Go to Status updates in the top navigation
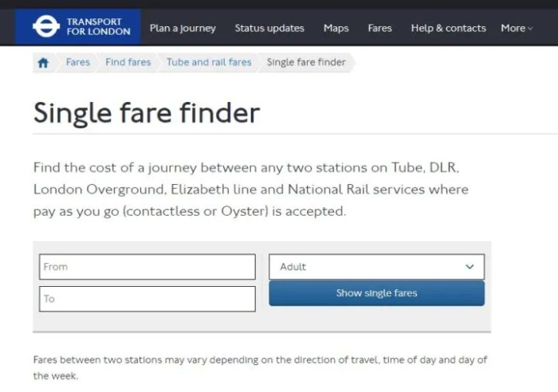The height and width of the screenshot is (392, 558). pos(269,28)
